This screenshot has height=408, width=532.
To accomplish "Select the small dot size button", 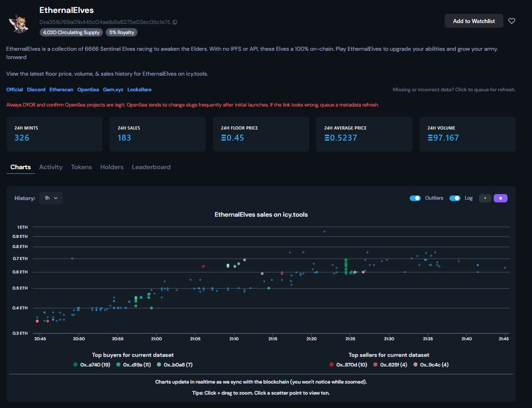I will (x=485, y=198).
